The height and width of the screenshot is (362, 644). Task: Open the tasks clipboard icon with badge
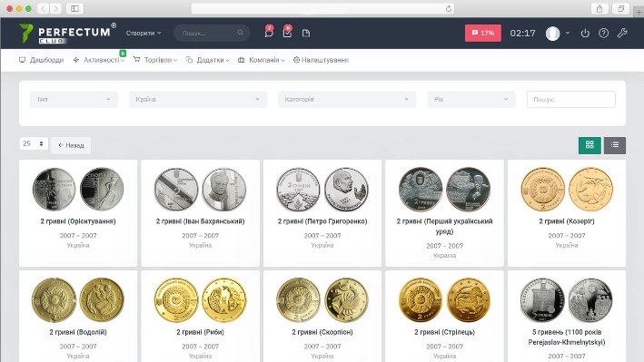point(288,33)
